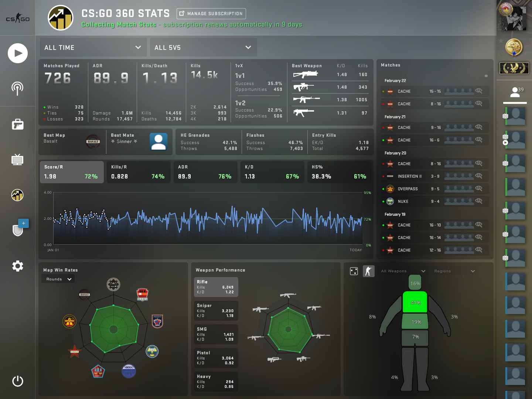The width and height of the screenshot is (532, 399).
Task: Toggle the eye icon on the NUKE match
Action: click(x=479, y=201)
